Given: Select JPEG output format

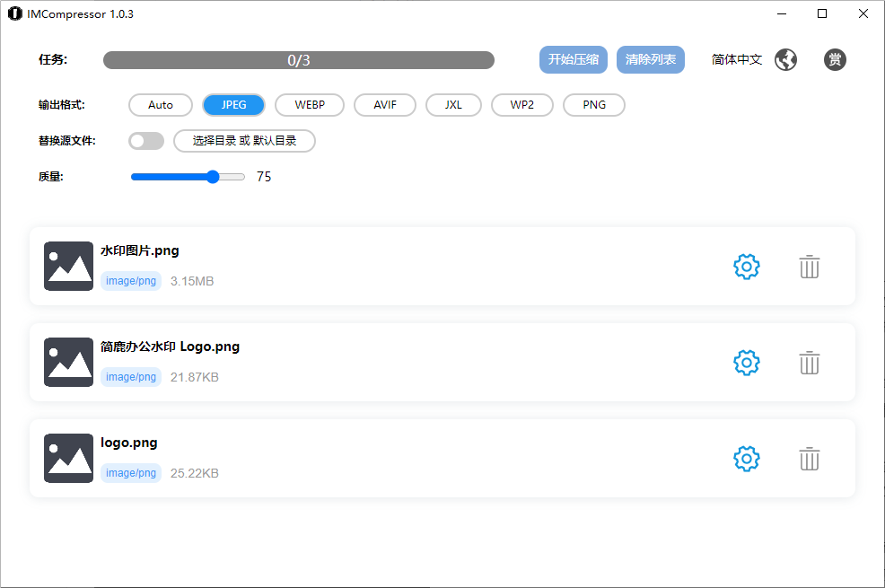Looking at the screenshot, I should coord(233,105).
